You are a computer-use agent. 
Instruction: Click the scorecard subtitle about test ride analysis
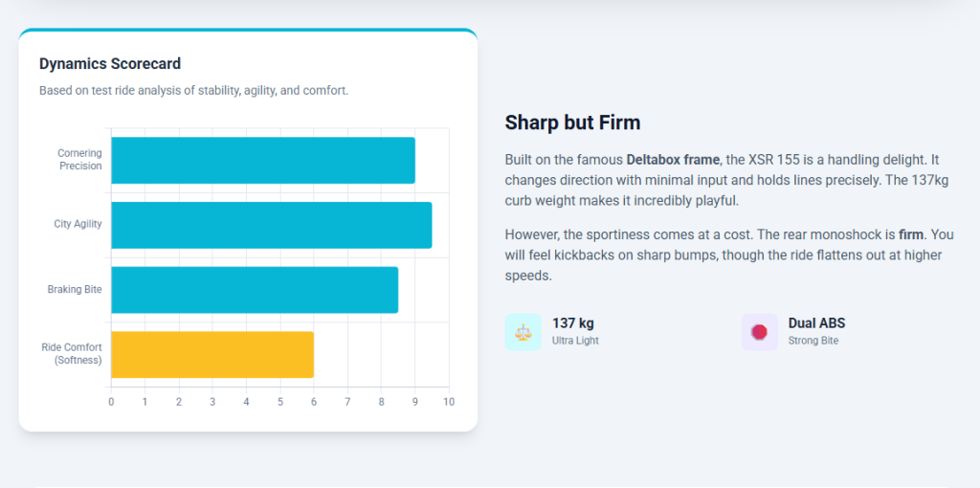(x=193, y=91)
